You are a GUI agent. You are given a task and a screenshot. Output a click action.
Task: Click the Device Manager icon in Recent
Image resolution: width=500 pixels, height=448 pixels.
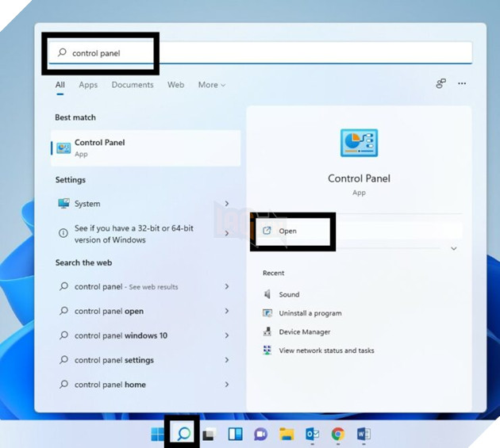(267, 331)
